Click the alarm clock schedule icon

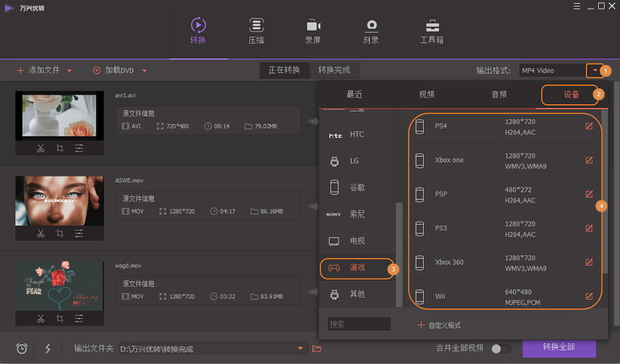(22, 348)
